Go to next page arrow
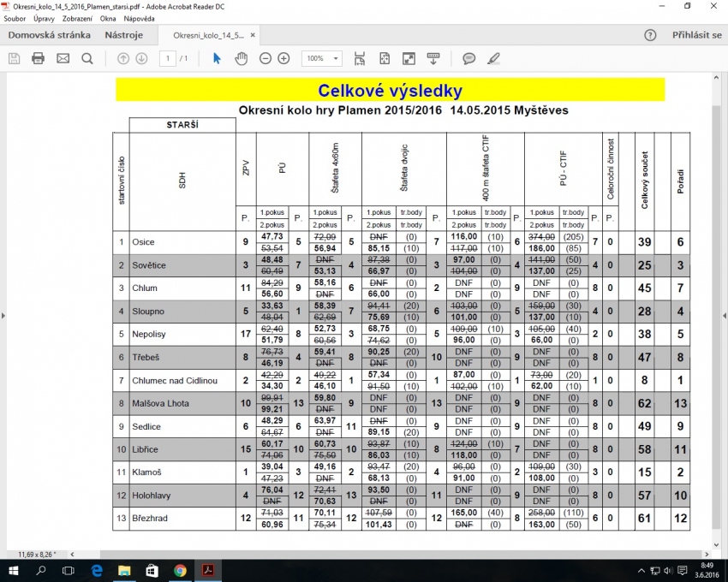The height and width of the screenshot is (582, 728). (x=141, y=58)
